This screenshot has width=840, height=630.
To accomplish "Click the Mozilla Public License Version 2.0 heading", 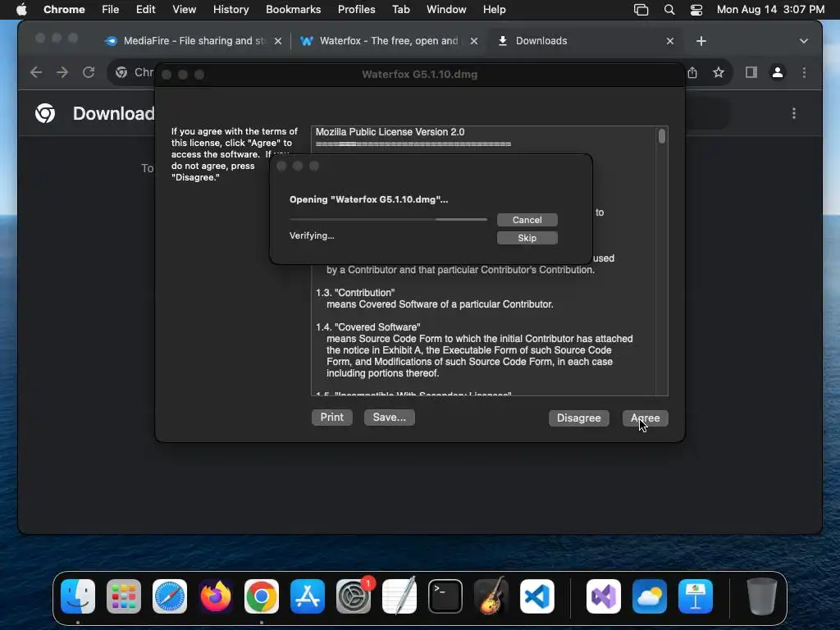I will click(x=390, y=132).
